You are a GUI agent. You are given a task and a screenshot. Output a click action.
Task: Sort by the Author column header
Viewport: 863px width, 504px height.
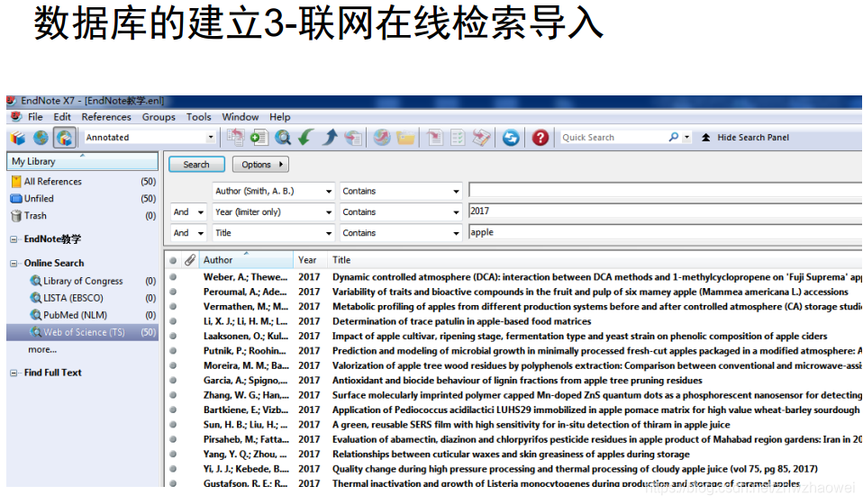(246, 260)
